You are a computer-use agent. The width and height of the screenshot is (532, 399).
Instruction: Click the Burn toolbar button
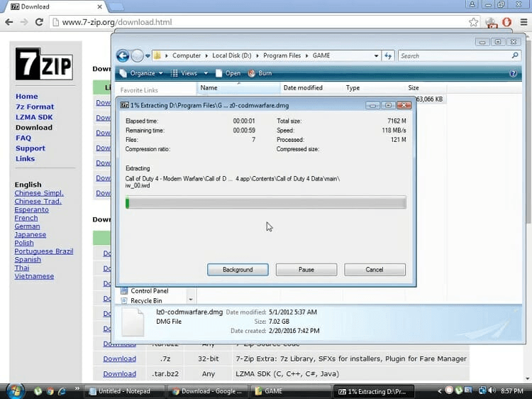click(260, 73)
